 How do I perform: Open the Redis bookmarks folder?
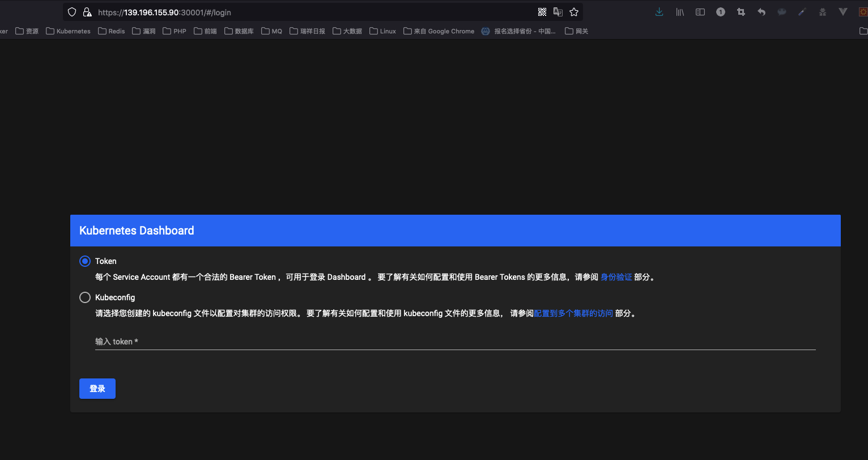112,31
